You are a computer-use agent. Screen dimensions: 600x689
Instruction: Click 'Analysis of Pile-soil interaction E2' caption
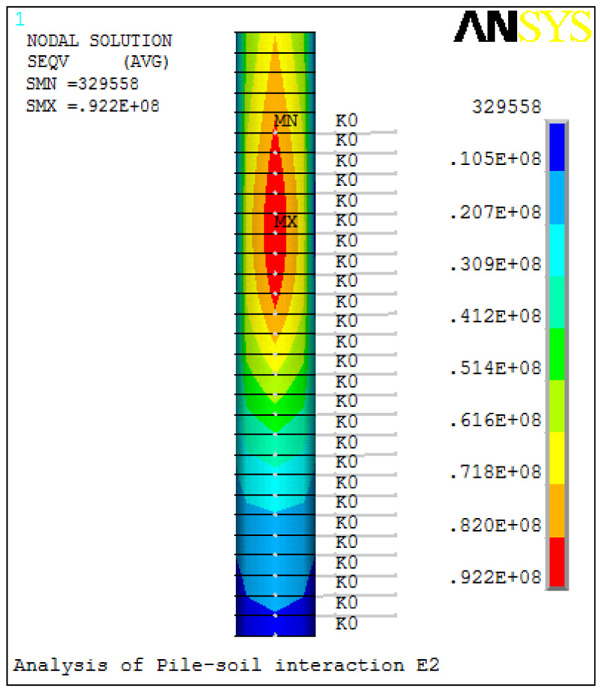coord(226,665)
